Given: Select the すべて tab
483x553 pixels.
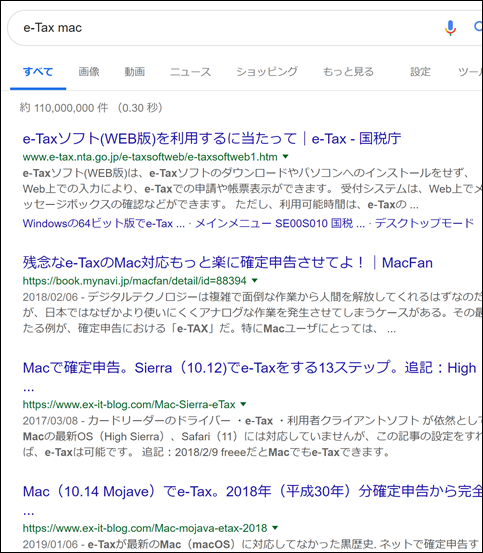Looking at the screenshot, I should (x=38, y=72).
